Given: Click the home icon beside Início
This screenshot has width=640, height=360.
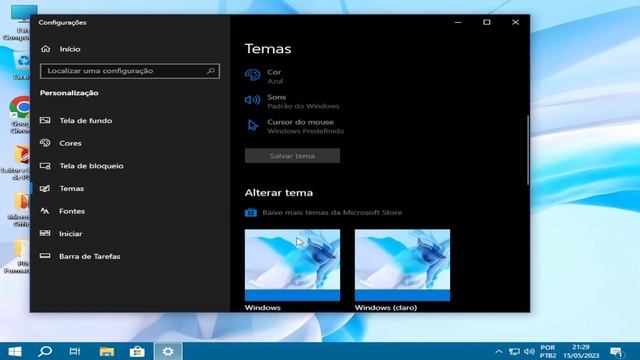Looking at the screenshot, I should (x=46, y=49).
